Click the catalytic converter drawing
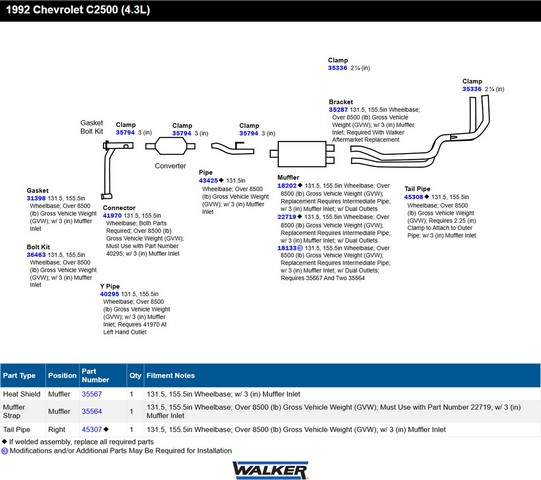 170,146
